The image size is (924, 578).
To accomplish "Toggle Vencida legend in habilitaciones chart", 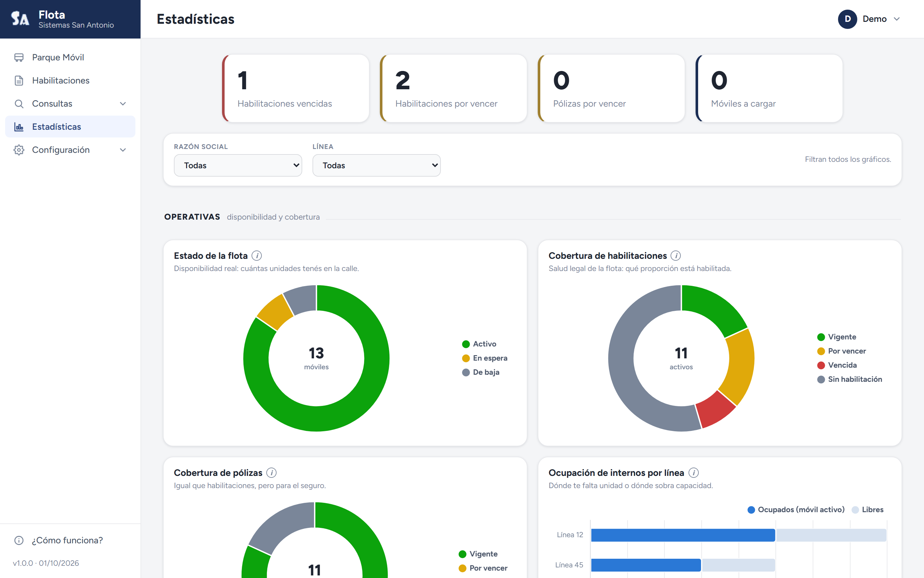I will 837,365.
